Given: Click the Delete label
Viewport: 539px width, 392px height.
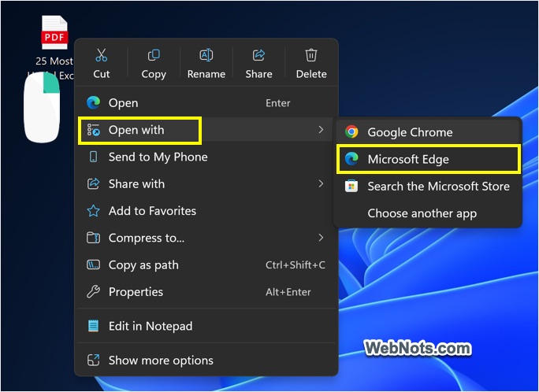Looking at the screenshot, I should click(311, 74).
